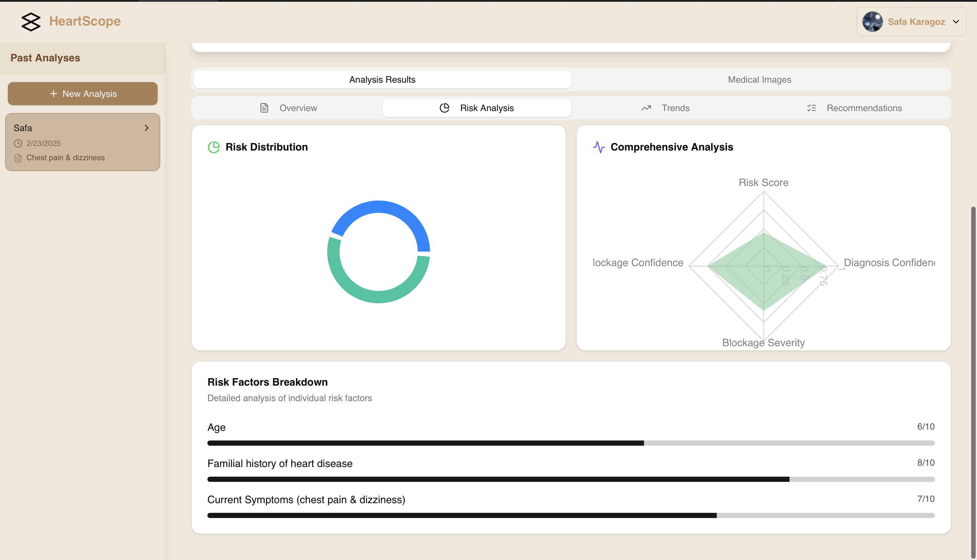Select the Analysis Results tab
The height and width of the screenshot is (560, 977).
(382, 80)
